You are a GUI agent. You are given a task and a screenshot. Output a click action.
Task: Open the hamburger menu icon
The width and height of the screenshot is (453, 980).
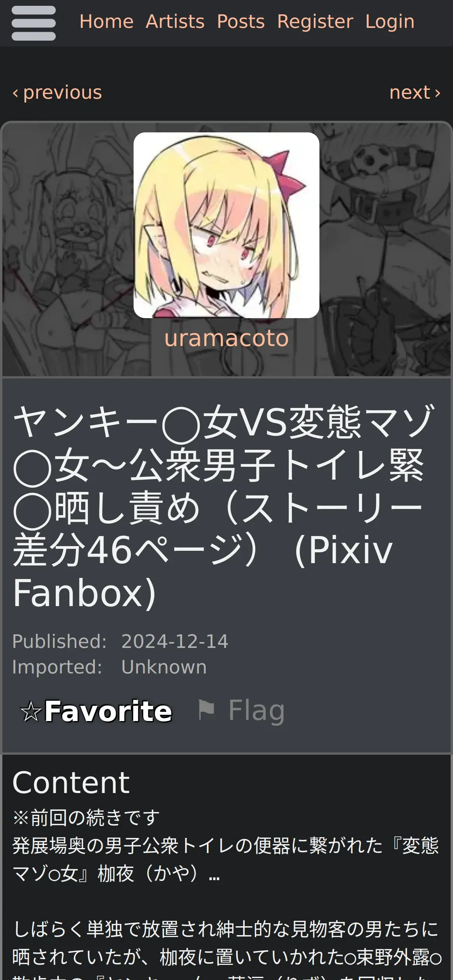34,23
